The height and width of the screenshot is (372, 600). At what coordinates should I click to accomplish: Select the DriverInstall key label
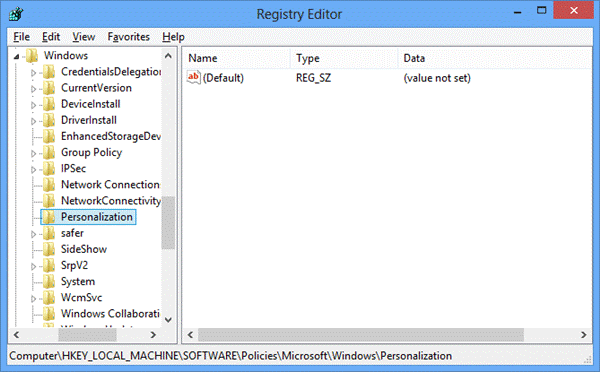(x=89, y=120)
